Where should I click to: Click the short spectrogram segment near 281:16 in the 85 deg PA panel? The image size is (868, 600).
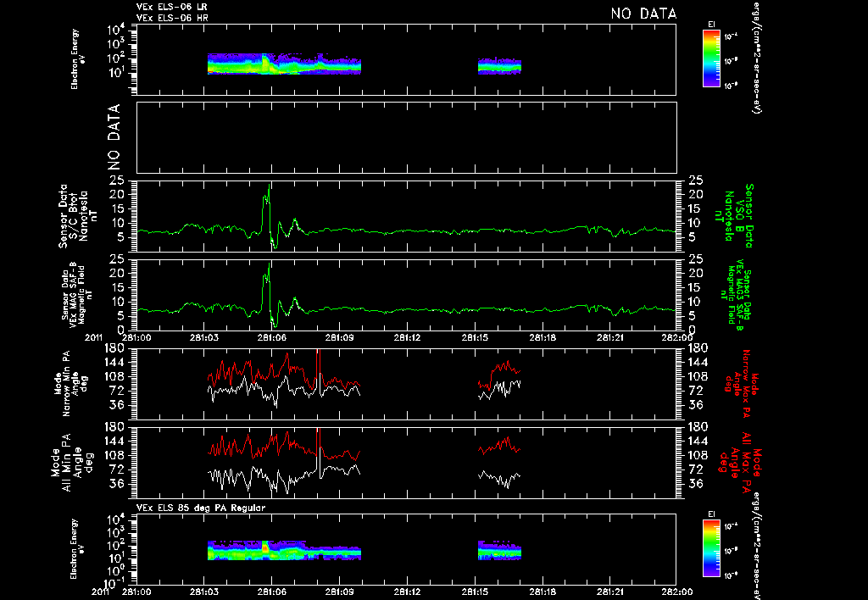499,551
